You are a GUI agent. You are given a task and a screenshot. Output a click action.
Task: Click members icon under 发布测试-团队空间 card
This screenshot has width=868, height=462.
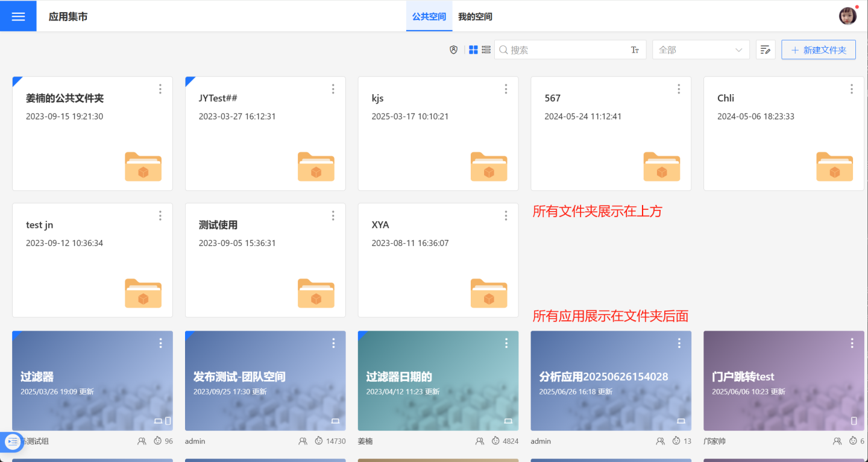(303, 441)
